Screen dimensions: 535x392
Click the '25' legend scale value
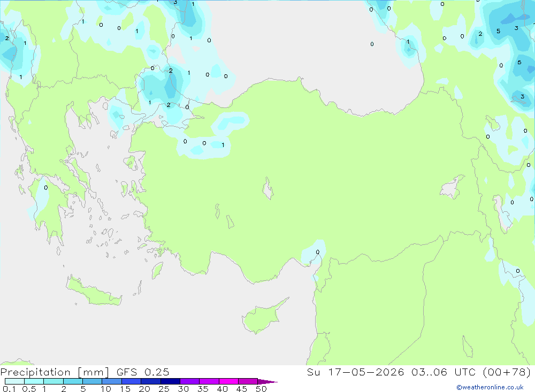tap(164, 389)
